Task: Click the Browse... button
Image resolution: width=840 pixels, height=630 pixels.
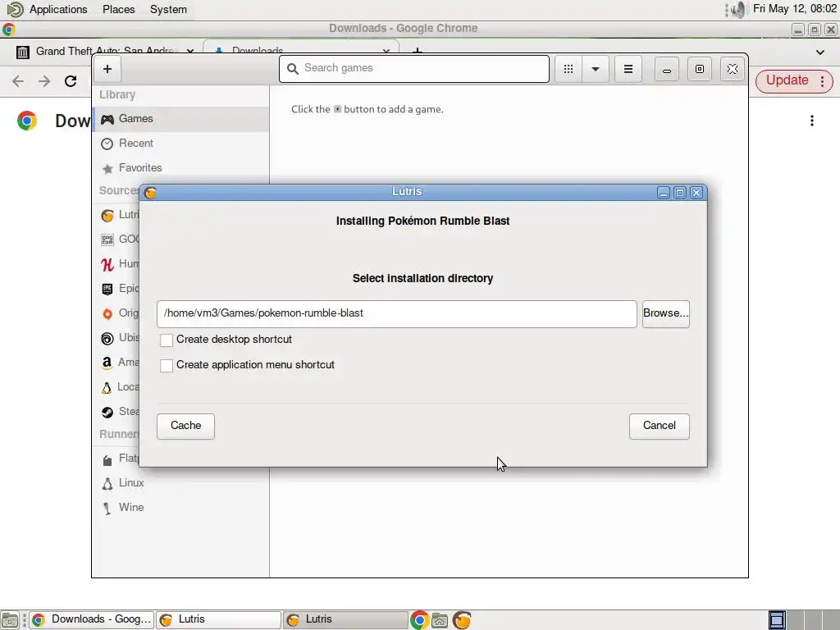Action: click(665, 313)
